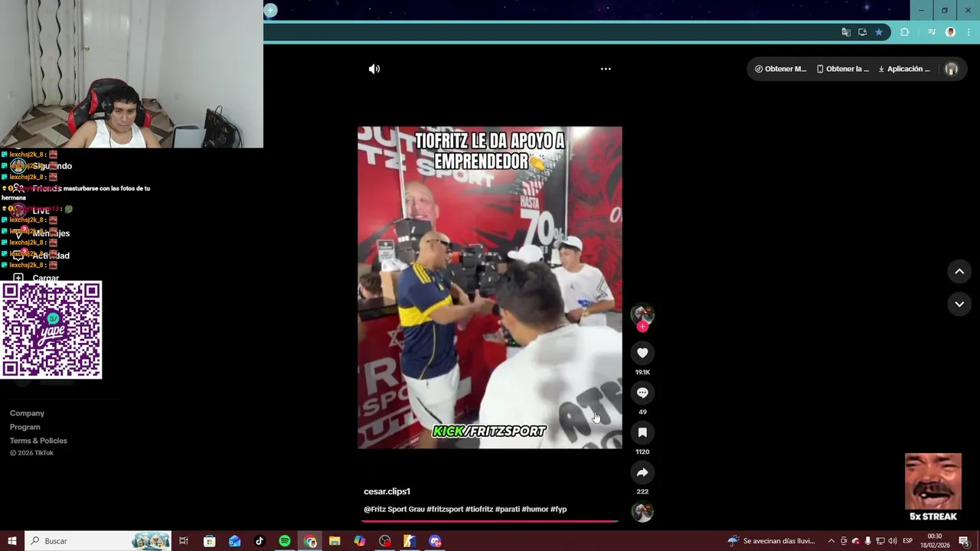
Task: Go to previous video with up chevron
Action: click(959, 272)
